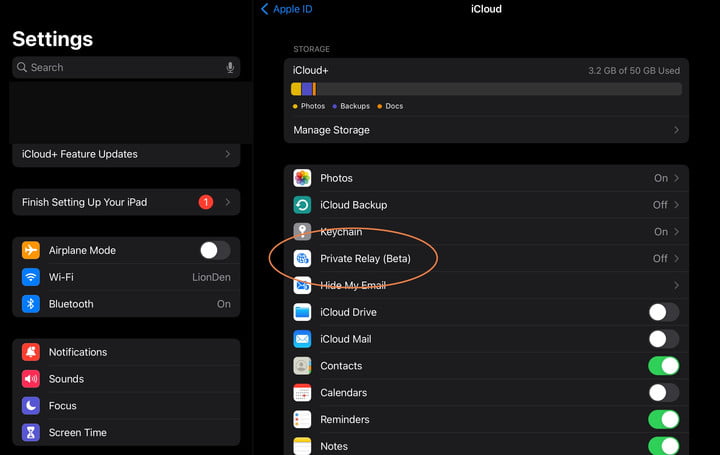Tap the Sounds speaker icon

pyautogui.click(x=31, y=379)
